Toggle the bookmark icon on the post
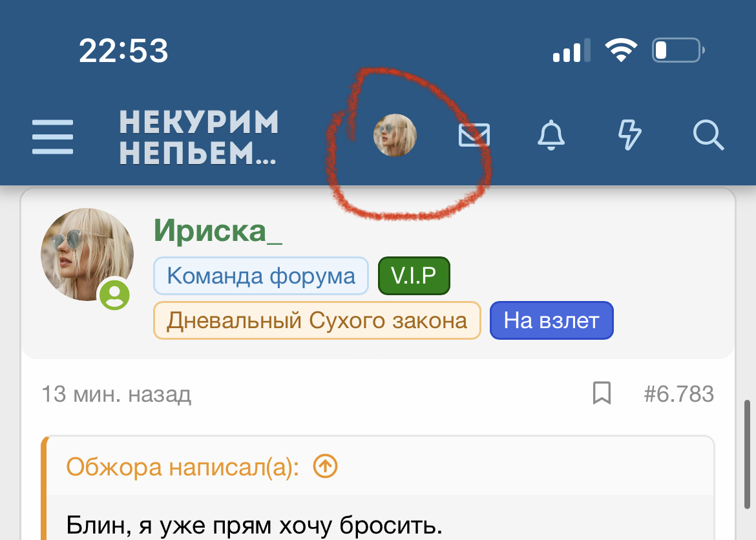 (x=602, y=393)
